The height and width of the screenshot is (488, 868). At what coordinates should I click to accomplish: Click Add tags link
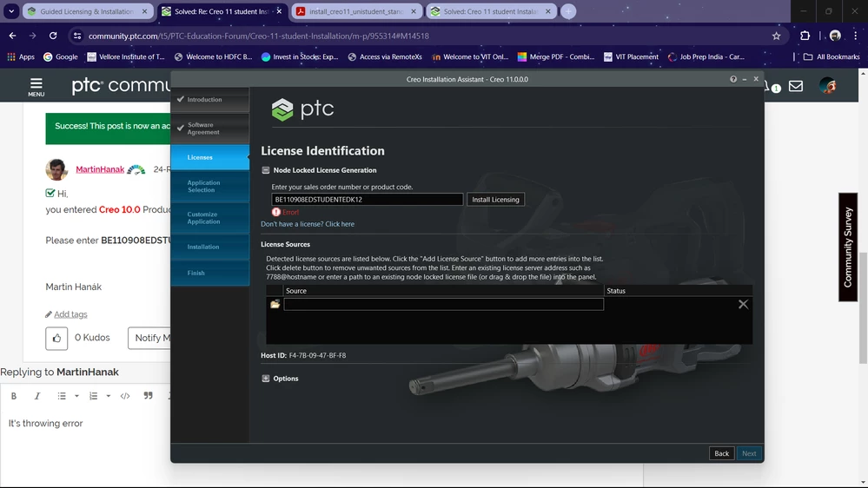tap(70, 314)
